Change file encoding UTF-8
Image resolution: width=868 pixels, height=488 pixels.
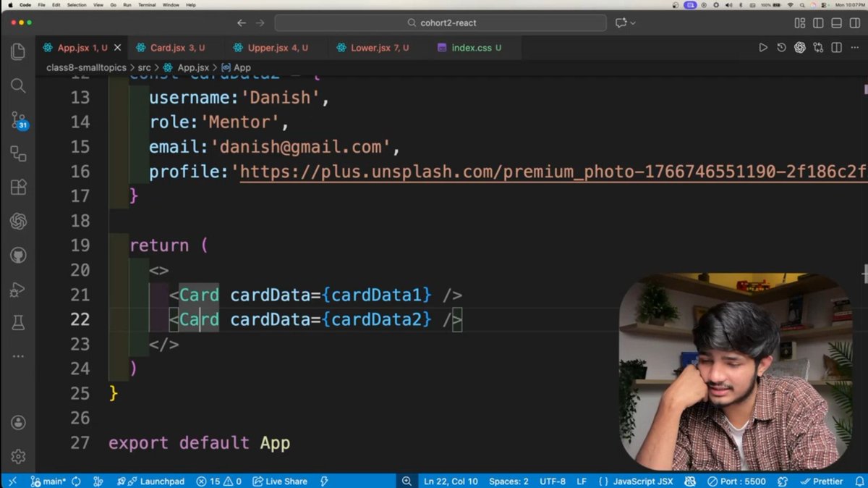553,481
